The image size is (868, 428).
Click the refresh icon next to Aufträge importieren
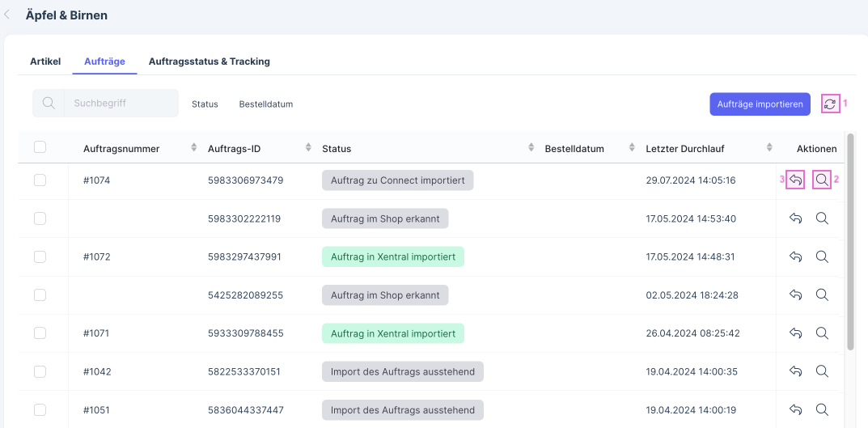830,104
